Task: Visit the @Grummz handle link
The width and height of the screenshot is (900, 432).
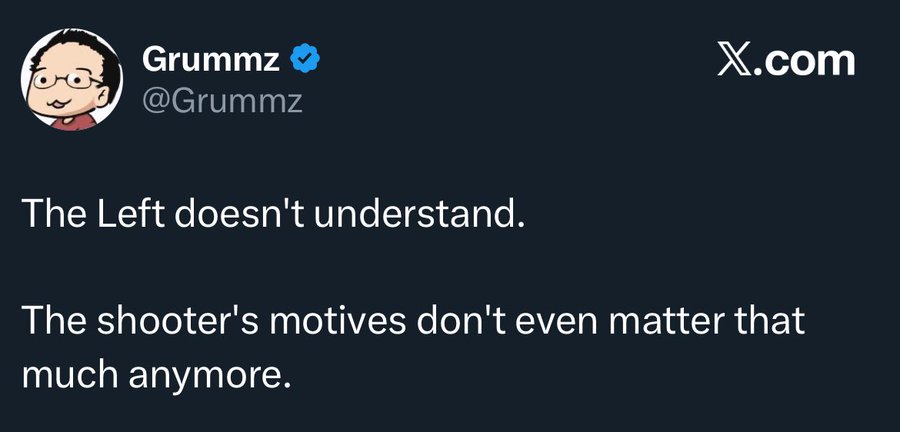Action: coord(223,100)
